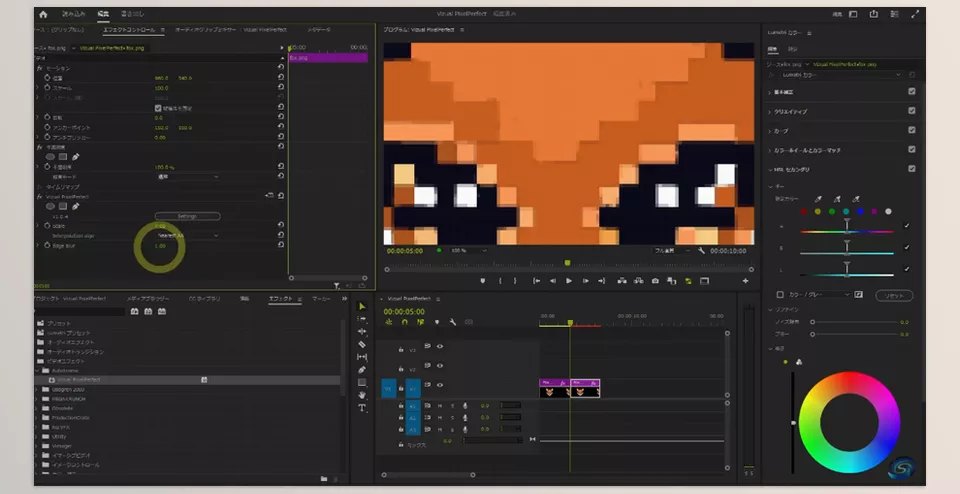
Task: Open Opacity blend mode dropdown
Action: pyautogui.click(x=187, y=176)
